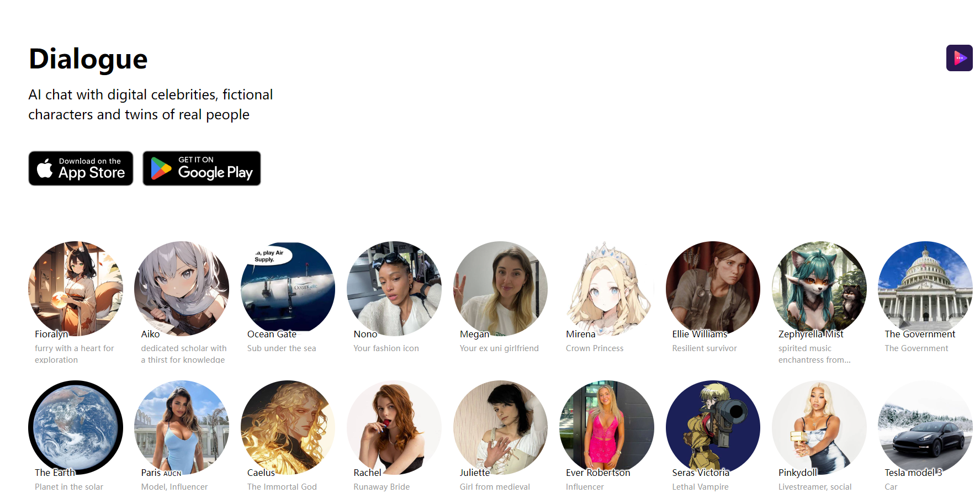Select Nono's fashion icon avatar
The image size is (980, 493).
tap(394, 289)
